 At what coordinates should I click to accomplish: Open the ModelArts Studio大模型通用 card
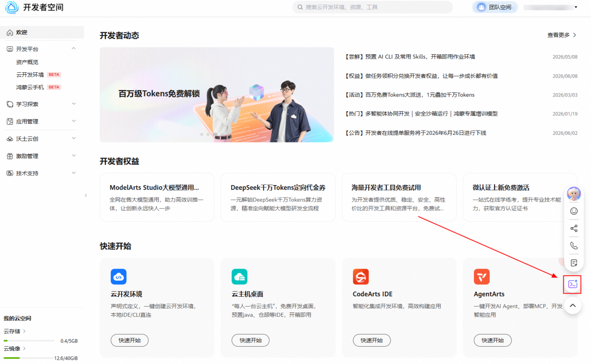click(157, 197)
